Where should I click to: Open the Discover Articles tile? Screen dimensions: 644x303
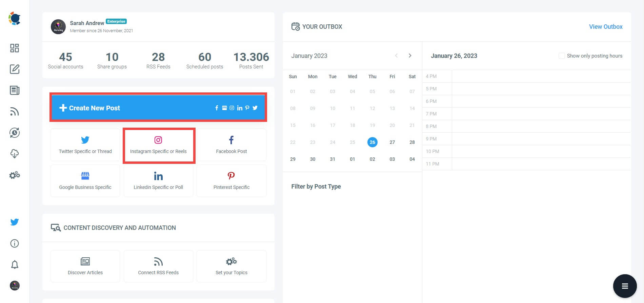[x=85, y=266]
